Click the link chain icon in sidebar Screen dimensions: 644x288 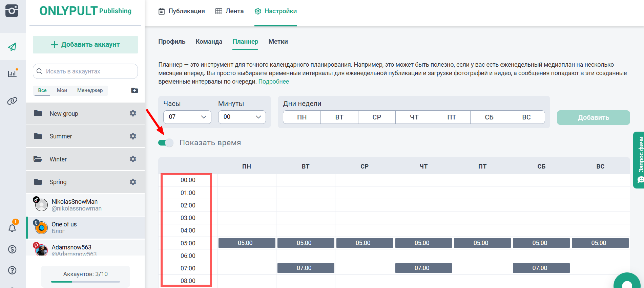[x=13, y=101]
